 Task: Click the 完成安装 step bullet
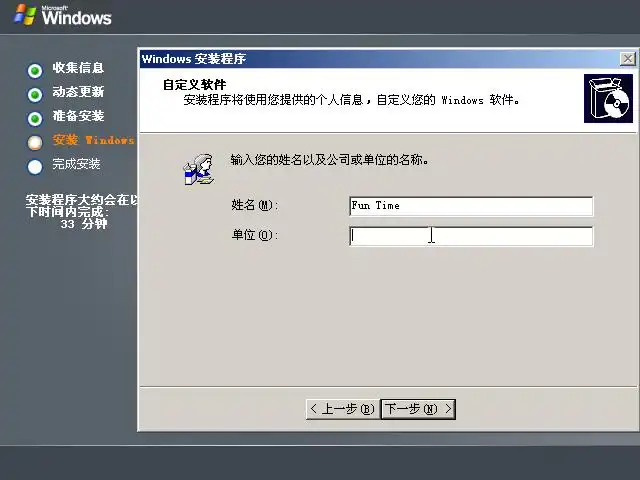tap(35, 167)
